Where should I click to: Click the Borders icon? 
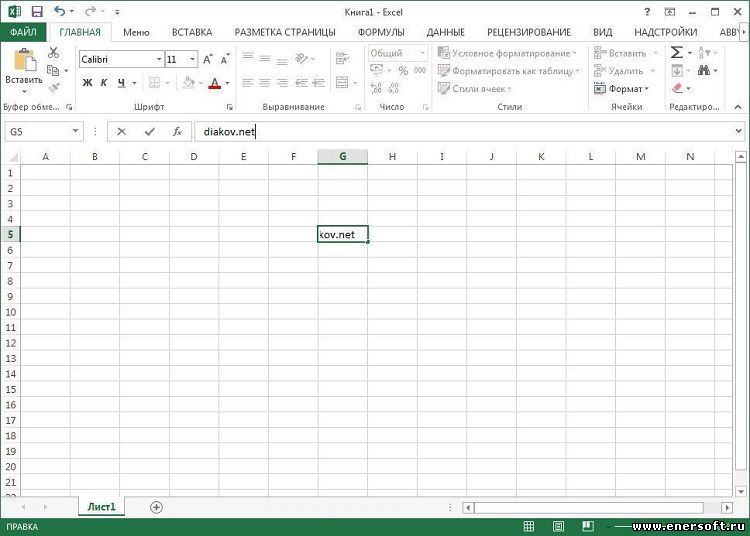pyautogui.click(x=154, y=83)
